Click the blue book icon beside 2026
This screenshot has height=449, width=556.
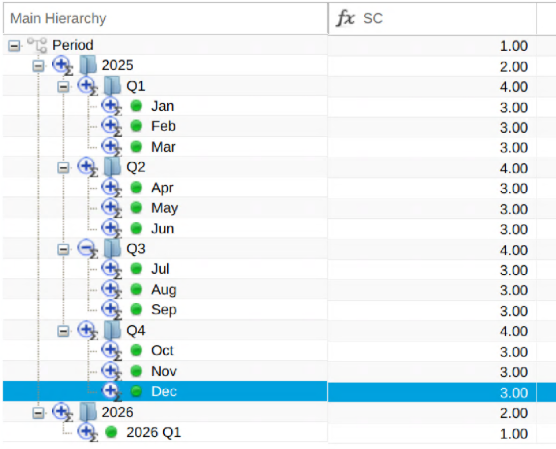point(88,412)
